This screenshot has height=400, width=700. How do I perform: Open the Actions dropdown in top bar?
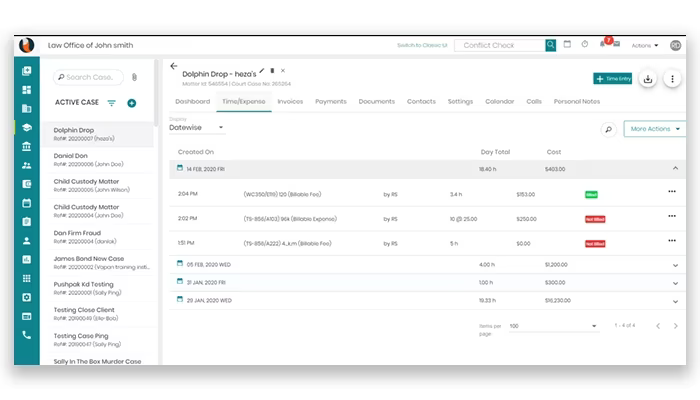[645, 46]
